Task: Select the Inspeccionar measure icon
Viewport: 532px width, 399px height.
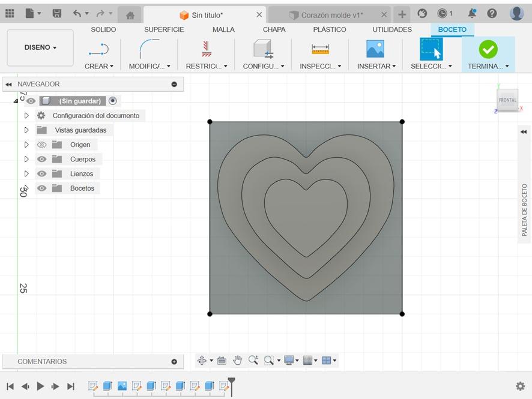Action: (320, 49)
